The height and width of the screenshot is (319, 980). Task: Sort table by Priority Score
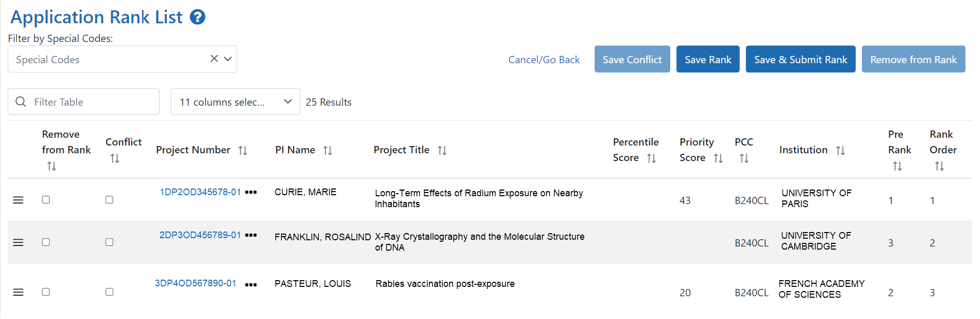(718, 158)
